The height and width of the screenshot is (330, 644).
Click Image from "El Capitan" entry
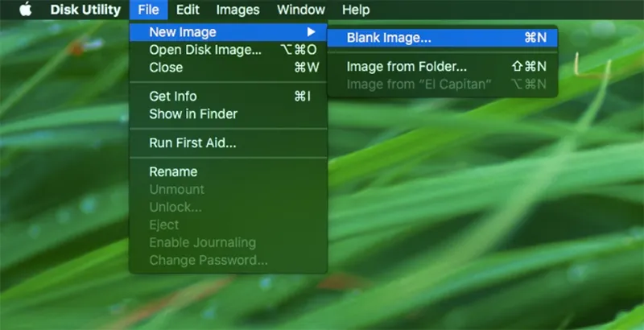[x=419, y=85]
